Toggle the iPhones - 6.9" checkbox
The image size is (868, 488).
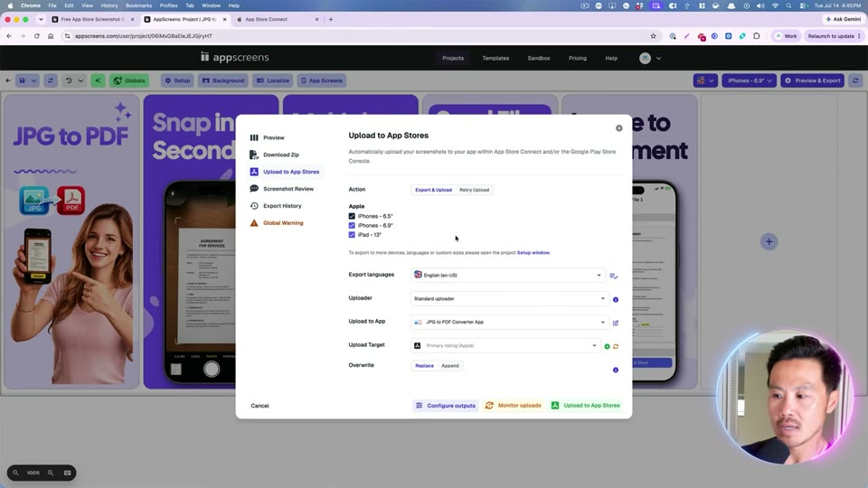pyautogui.click(x=352, y=226)
